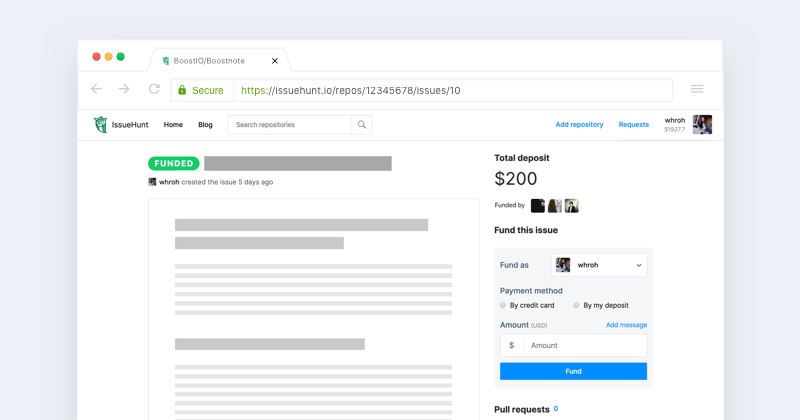
Task: Click the small whroh avatar beside issue creator
Action: pyautogui.click(x=152, y=182)
